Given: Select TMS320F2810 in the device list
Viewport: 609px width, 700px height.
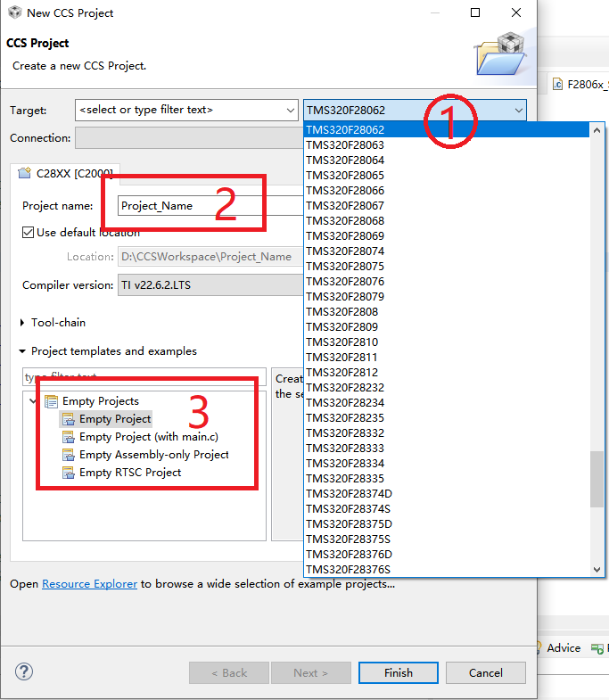Looking at the screenshot, I should [447, 342].
